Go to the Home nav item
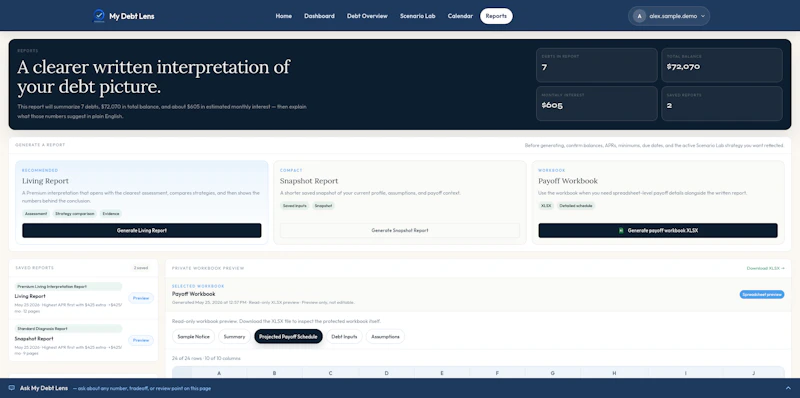The width and height of the screenshot is (800, 398). pos(284,16)
